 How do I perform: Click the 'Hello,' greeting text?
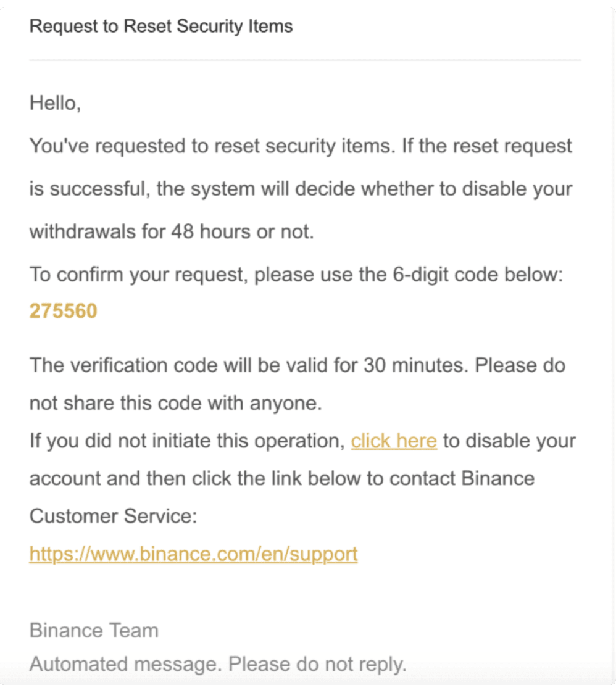point(55,104)
